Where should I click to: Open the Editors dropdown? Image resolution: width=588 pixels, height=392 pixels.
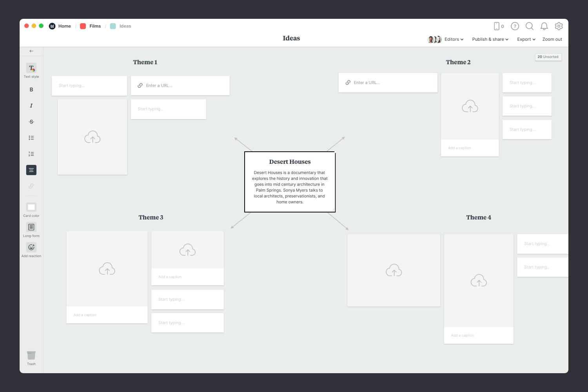pos(453,39)
